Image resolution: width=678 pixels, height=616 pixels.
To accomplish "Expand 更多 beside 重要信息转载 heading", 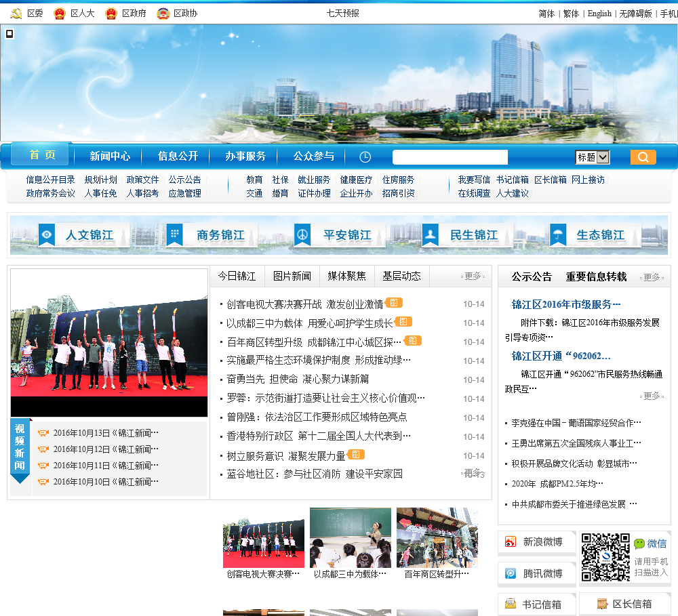I will [x=652, y=277].
